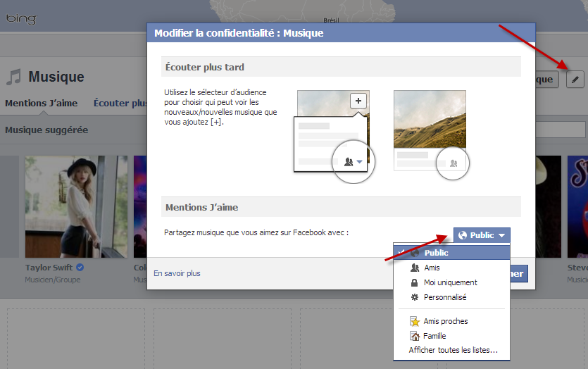
Task: Switch to the Mentions J'aime tab
Action: tap(41, 104)
